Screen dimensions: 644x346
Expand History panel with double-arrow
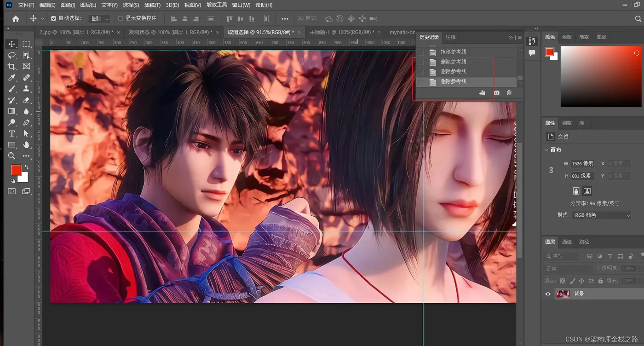[511, 38]
